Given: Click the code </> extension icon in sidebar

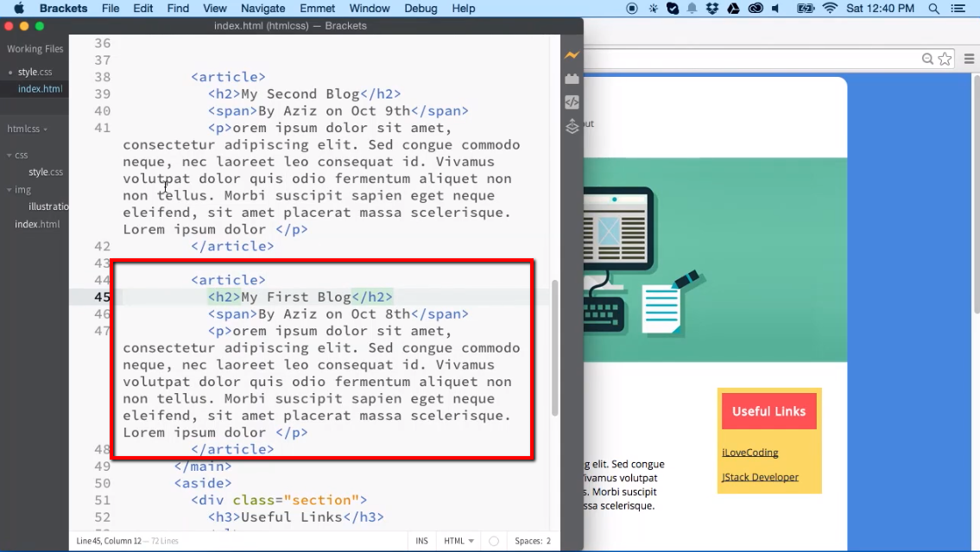Looking at the screenshot, I should coord(572,102).
